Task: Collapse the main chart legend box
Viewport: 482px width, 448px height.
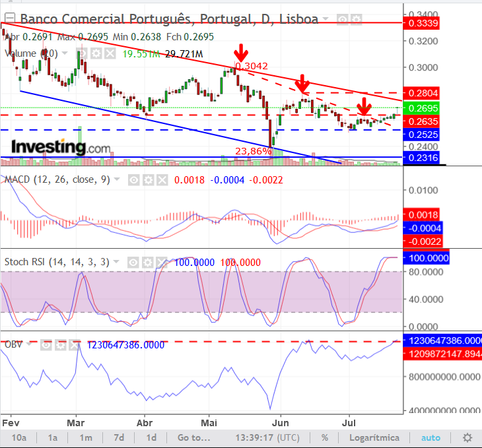Action: coord(10,18)
